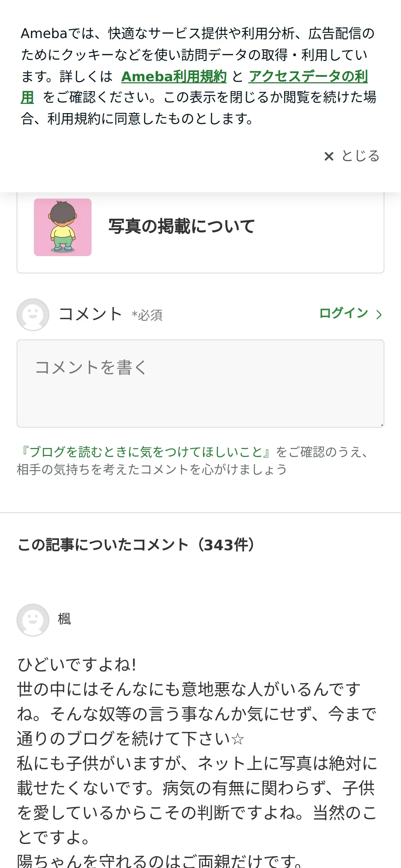The width and height of the screenshot is (401, 868).
Task: Click the ログイン link
Action: point(343,313)
